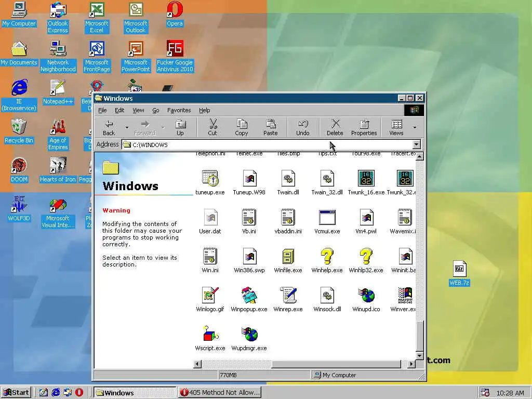Select the Vcmui.exe icon
This screenshot has width=532, height=399.
click(327, 221)
